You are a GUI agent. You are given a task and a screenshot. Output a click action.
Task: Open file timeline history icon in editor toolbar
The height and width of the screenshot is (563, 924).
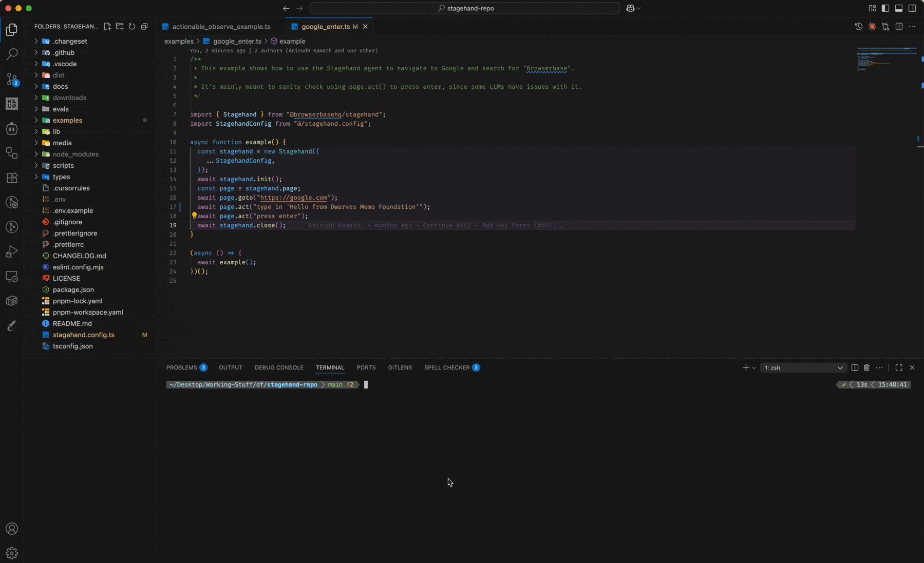pyautogui.click(x=859, y=27)
